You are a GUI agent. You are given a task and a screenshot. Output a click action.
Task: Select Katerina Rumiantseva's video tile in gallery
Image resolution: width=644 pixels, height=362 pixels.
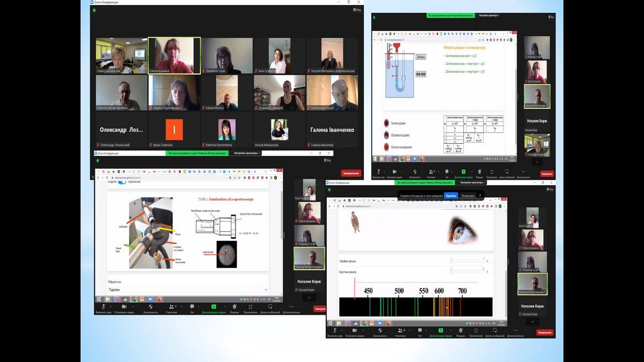tap(227, 130)
